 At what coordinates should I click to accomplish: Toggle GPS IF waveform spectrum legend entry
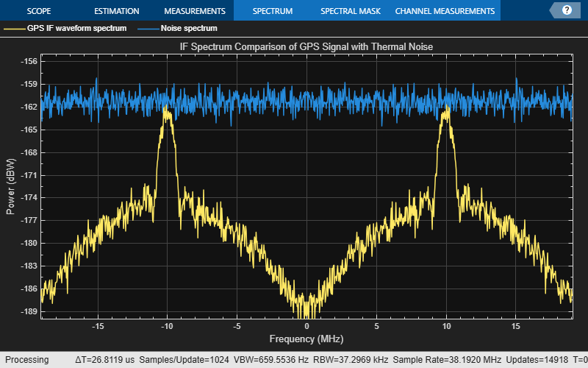click(76, 28)
